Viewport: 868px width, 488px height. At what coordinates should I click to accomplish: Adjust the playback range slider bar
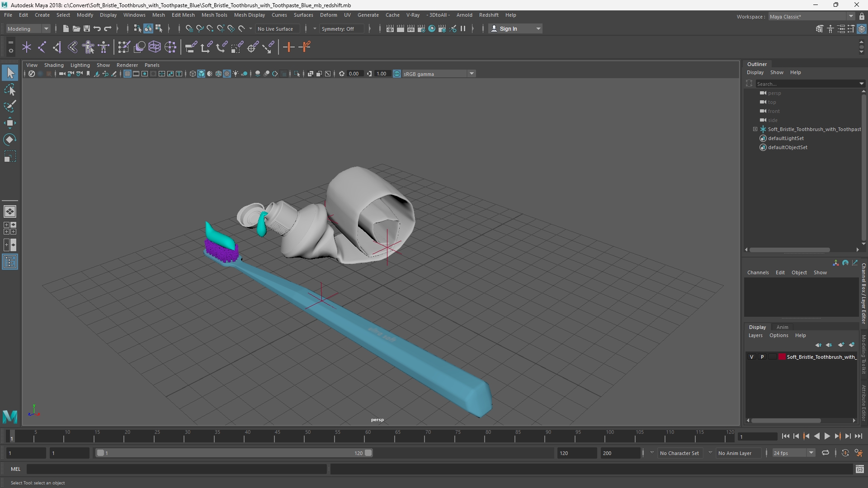click(x=234, y=453)
